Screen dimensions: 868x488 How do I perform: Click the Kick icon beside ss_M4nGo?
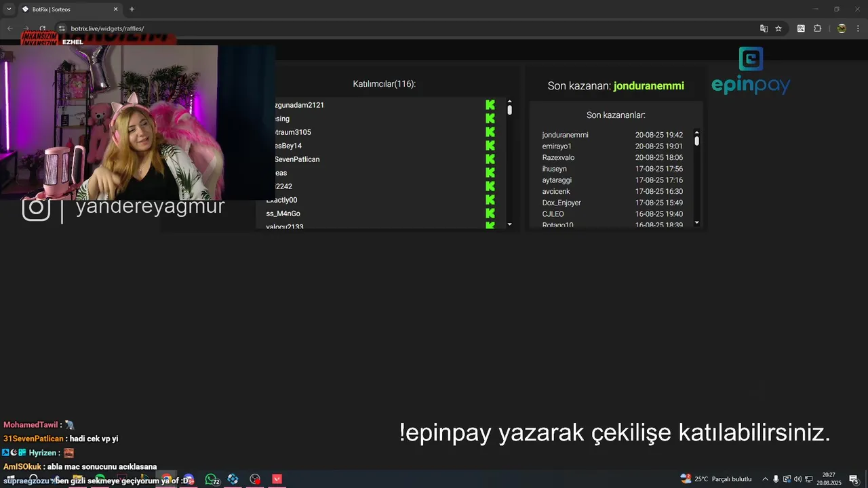click(490, 213)
